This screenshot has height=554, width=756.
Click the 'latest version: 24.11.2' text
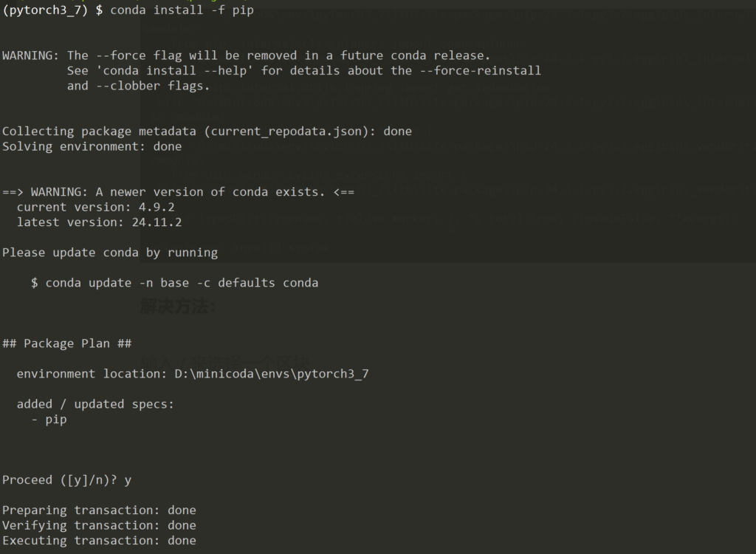click(99, 222)
